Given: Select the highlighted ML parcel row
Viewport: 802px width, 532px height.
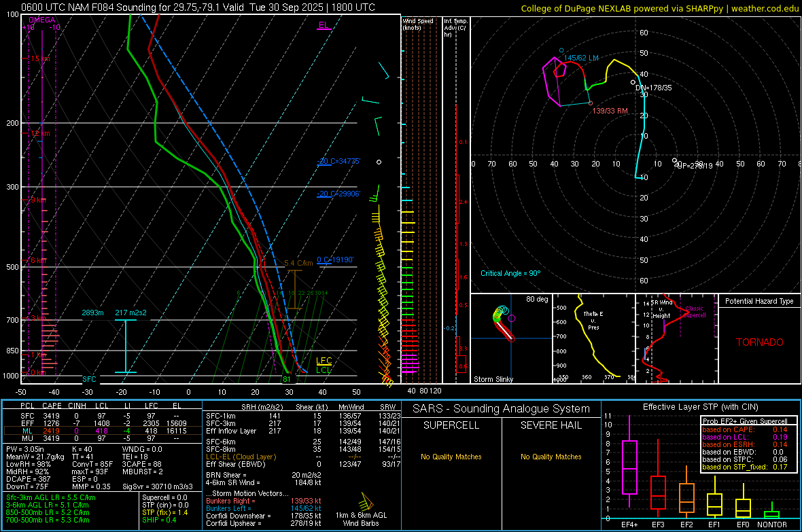Looking at the screenshot, I should pos(103,431).
